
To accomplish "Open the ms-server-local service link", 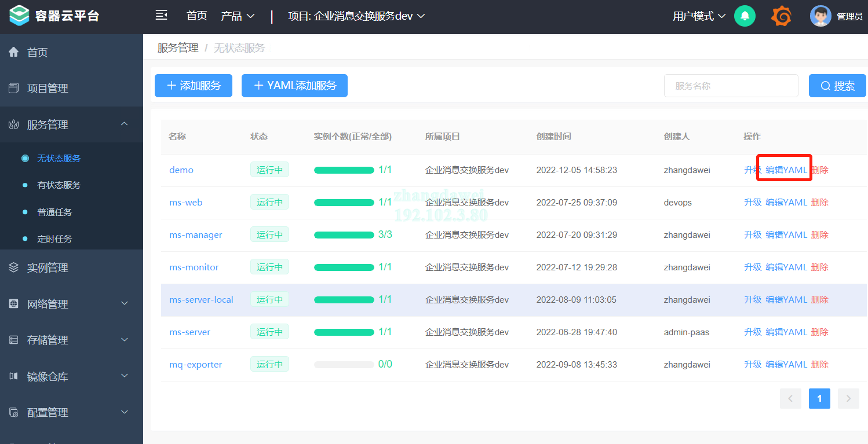I will click(201, 300).
